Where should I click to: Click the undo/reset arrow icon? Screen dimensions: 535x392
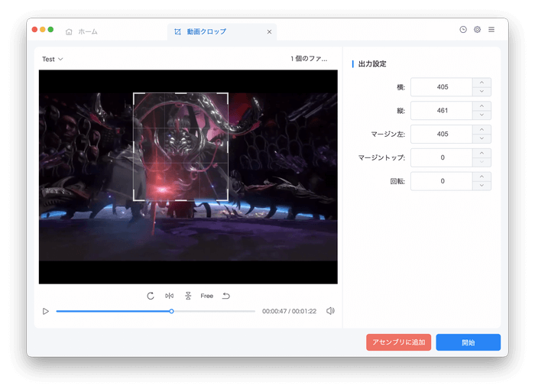pyautogui.click(x=226, y=296)
